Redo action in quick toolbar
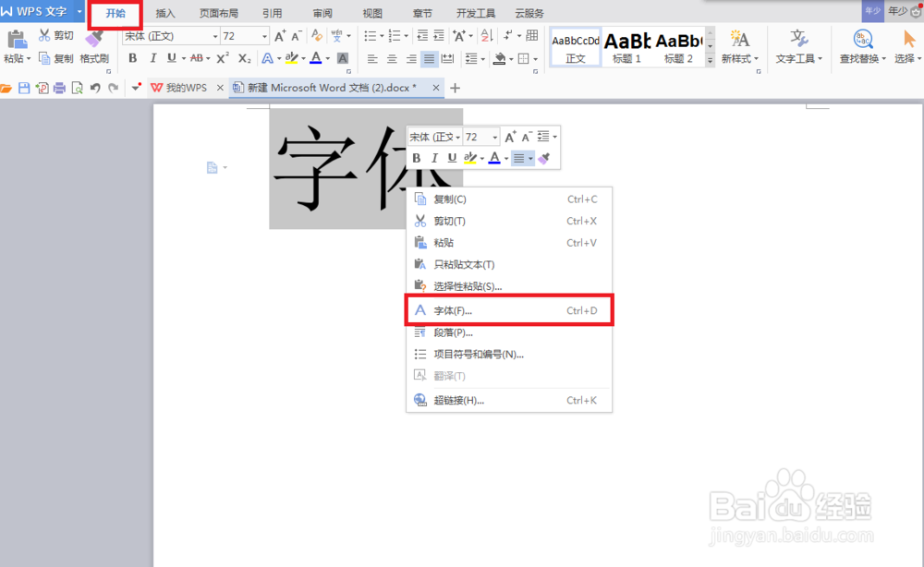Viewport: 924px width, 567px height. point(113,89)
